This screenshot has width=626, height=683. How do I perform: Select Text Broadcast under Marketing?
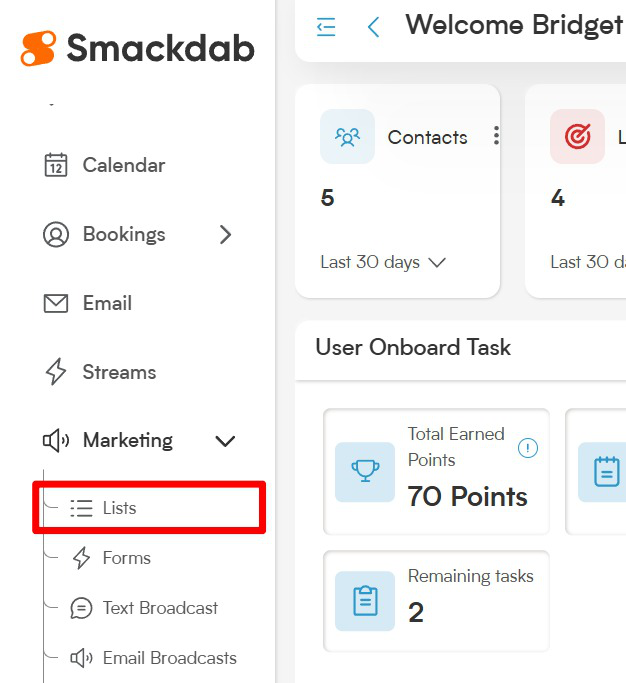pyautogui.click(x=144, y=608)
